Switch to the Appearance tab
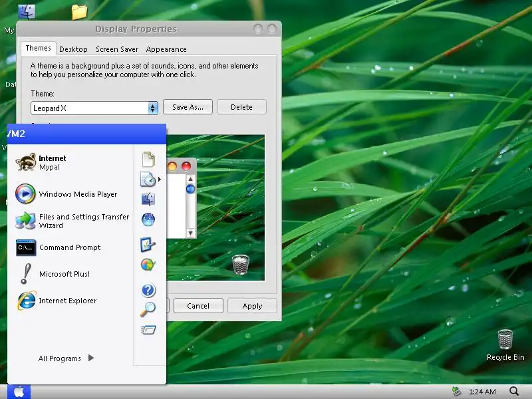 click(166, 49)
